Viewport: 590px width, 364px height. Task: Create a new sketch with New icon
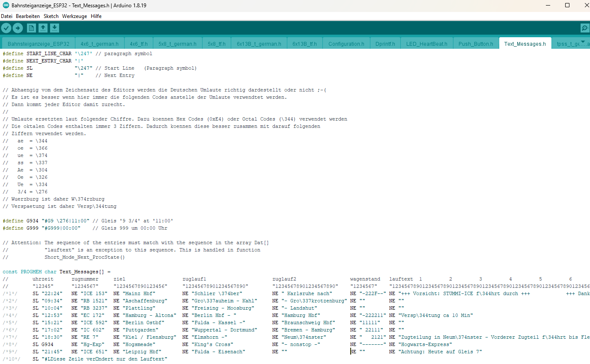pyautogui.click(x=31, y=28)
